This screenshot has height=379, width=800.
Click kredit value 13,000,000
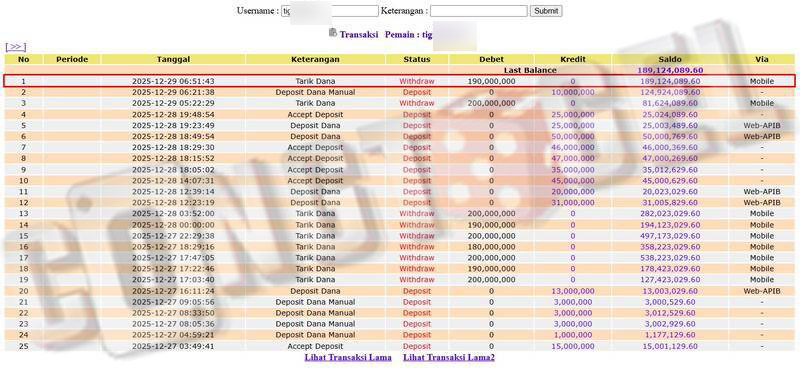click(x=572, y=291)
